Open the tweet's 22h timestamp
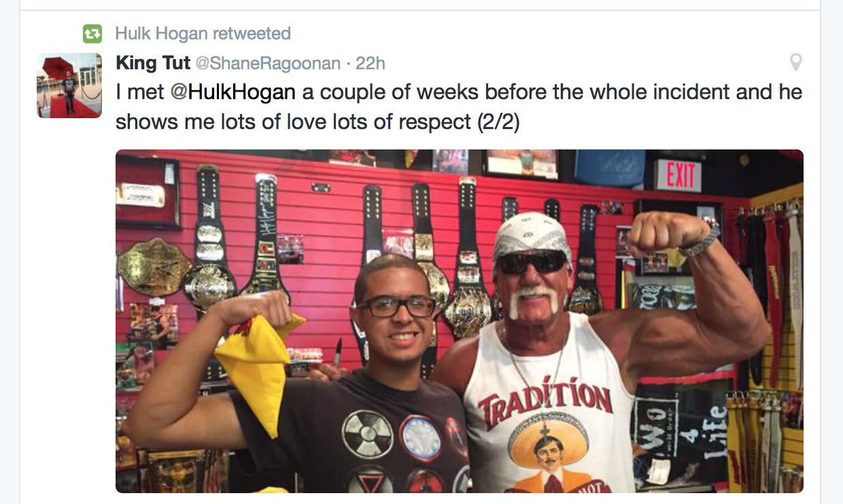The width and height of the screenshot is (843, 504). (x=371, y=63)
